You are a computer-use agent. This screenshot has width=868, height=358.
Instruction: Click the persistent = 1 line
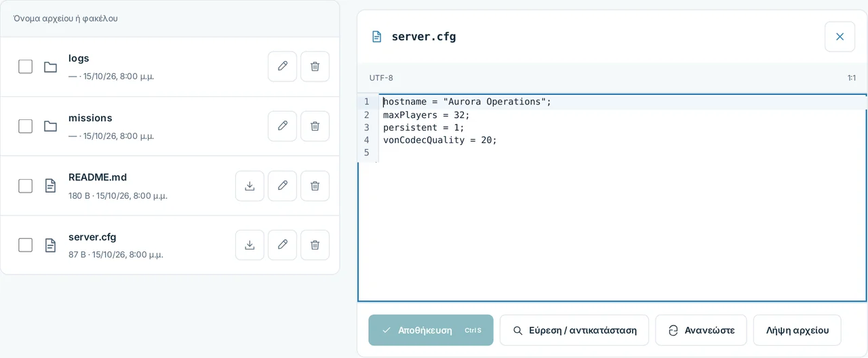pos(424,127)
